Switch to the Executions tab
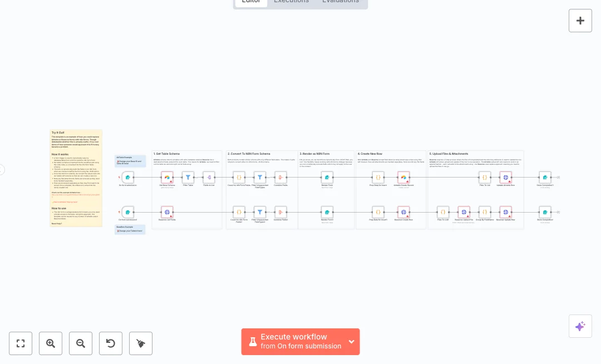This screenshot has height=364, width=601. [291, 2]
